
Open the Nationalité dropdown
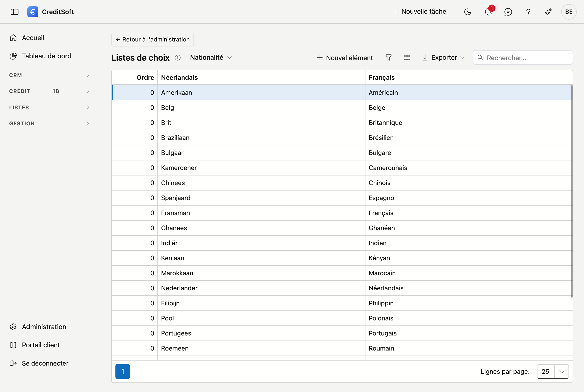(x=211, y=57)
